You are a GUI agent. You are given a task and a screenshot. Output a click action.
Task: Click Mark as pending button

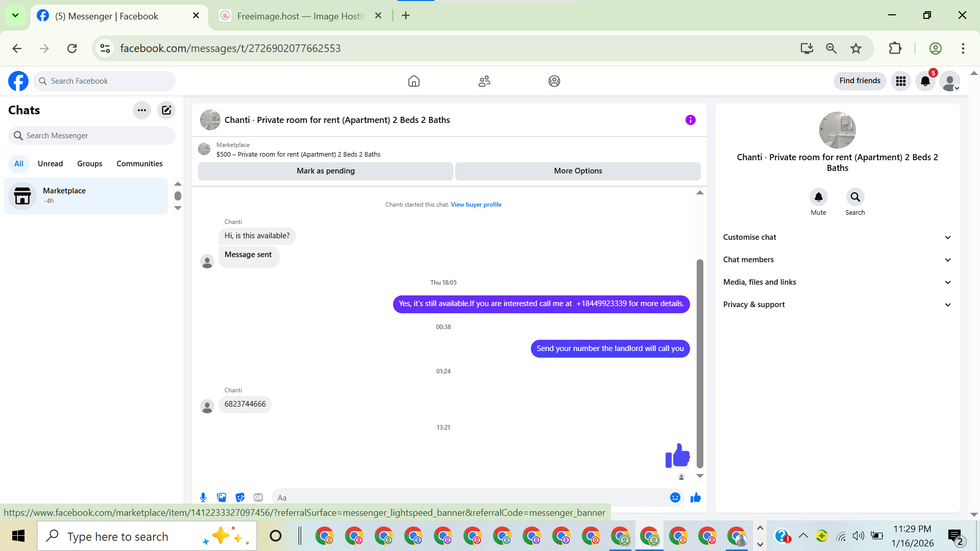(326, 171)
